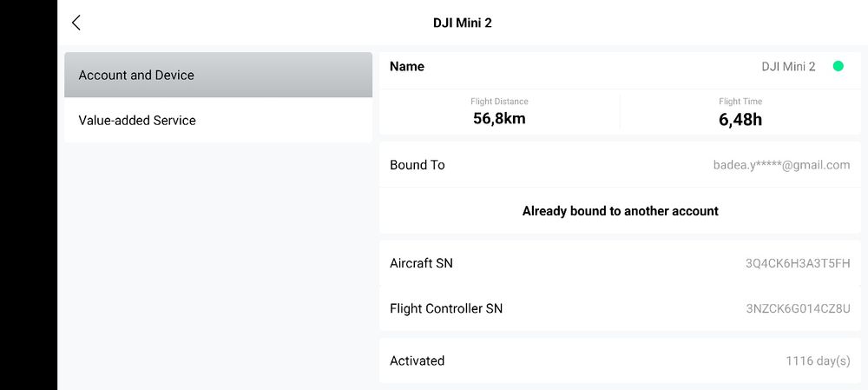
Task: Go back using the left arrow
Action: pos(76,23)
